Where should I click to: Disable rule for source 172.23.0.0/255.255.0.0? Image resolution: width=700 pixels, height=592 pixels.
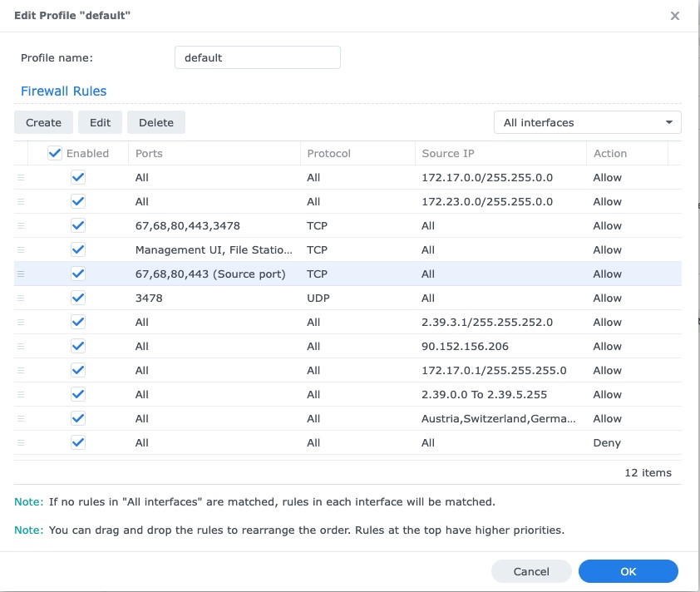(77, 201)
